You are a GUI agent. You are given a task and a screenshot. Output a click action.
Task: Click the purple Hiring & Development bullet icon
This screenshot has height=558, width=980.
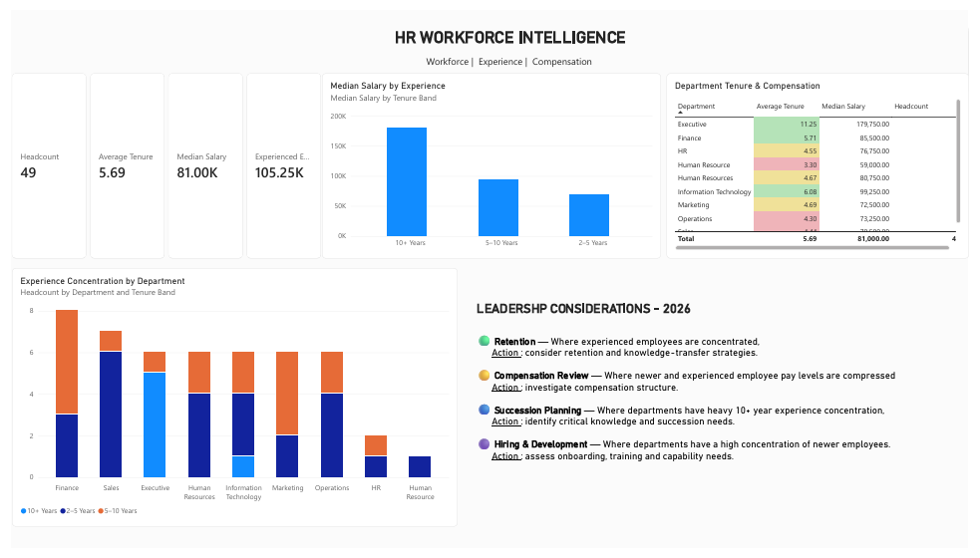tap(484, 444)
